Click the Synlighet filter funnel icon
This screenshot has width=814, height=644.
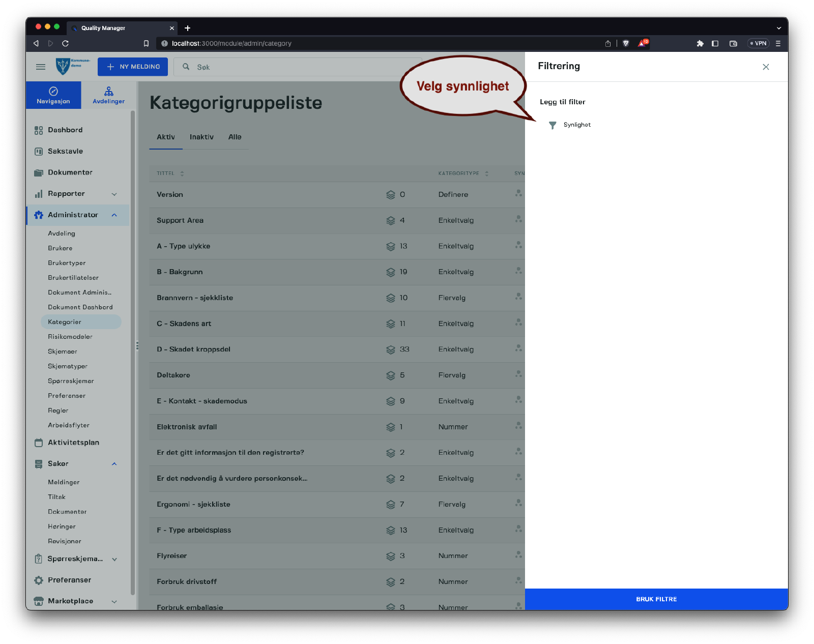click(553, 125)
